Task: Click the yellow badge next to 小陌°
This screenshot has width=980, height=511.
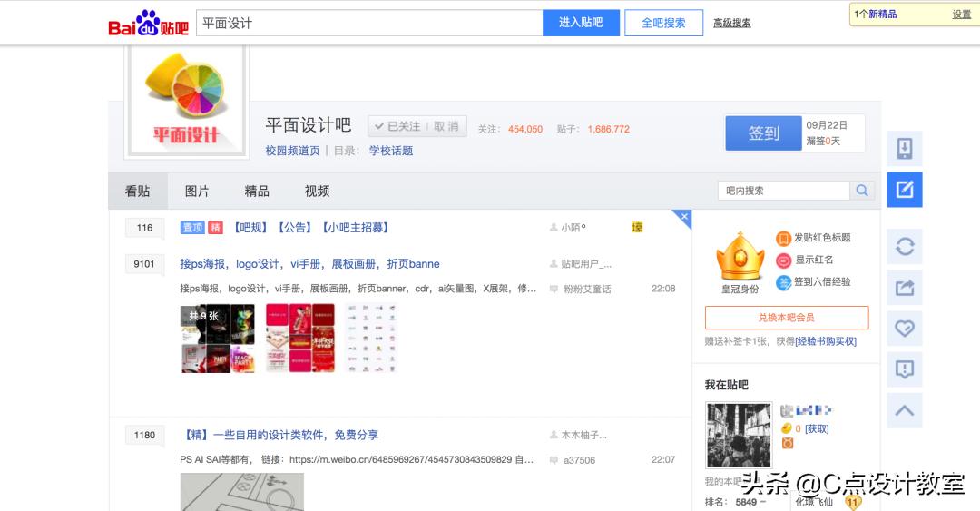Action: click(x=637, y=227)
